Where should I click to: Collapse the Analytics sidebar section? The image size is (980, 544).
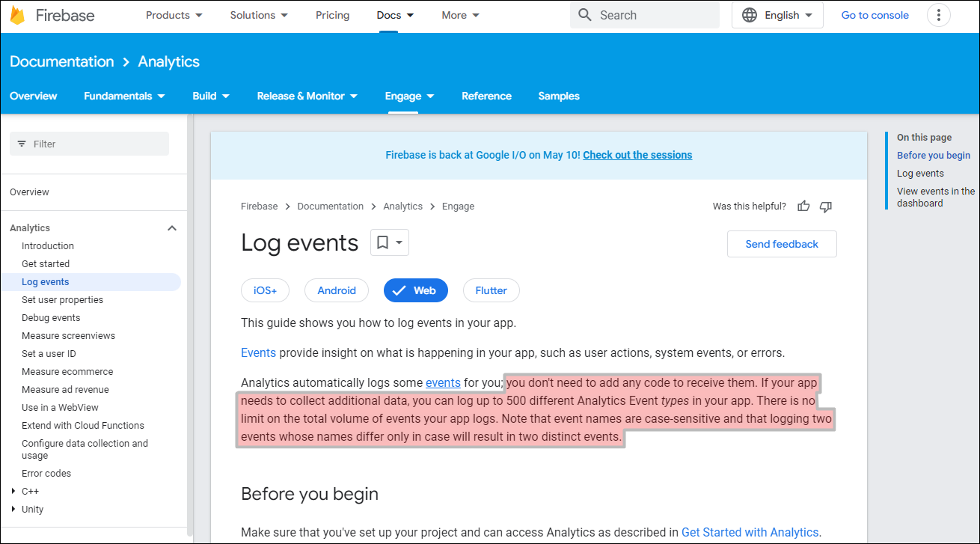(171, 228)
